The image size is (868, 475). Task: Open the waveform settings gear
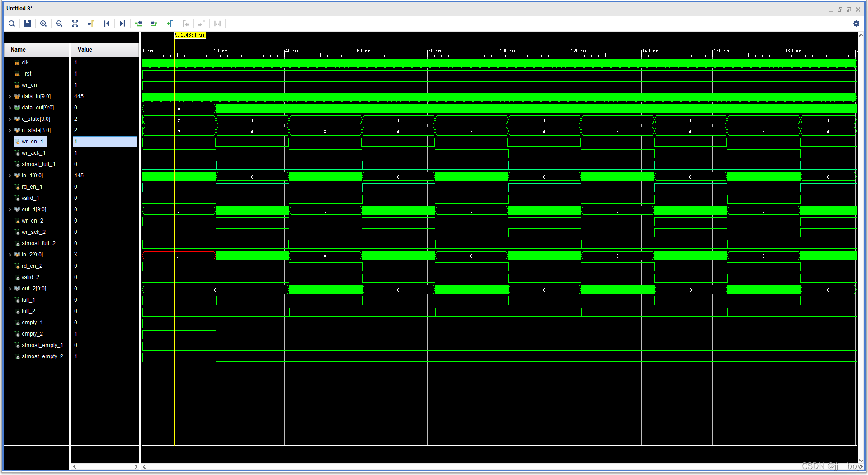856,24
